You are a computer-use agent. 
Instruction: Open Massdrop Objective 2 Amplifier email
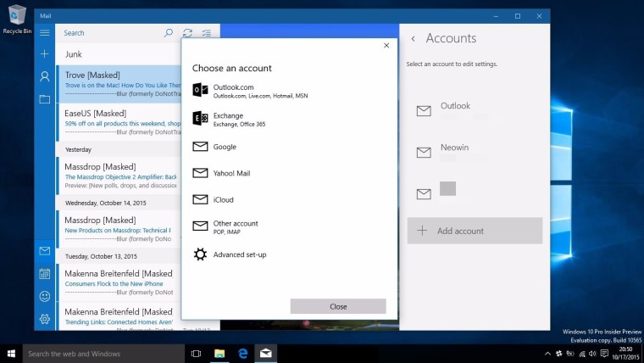tap(119, 176)
